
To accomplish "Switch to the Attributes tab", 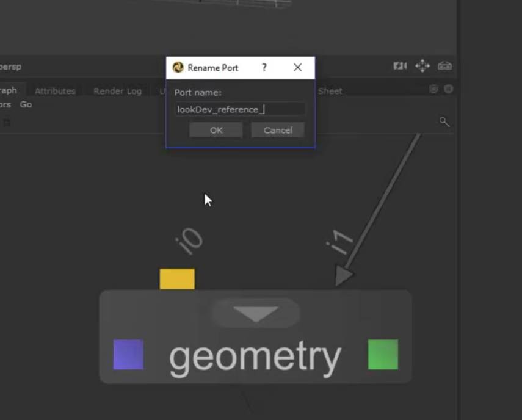I will point(55,91).
